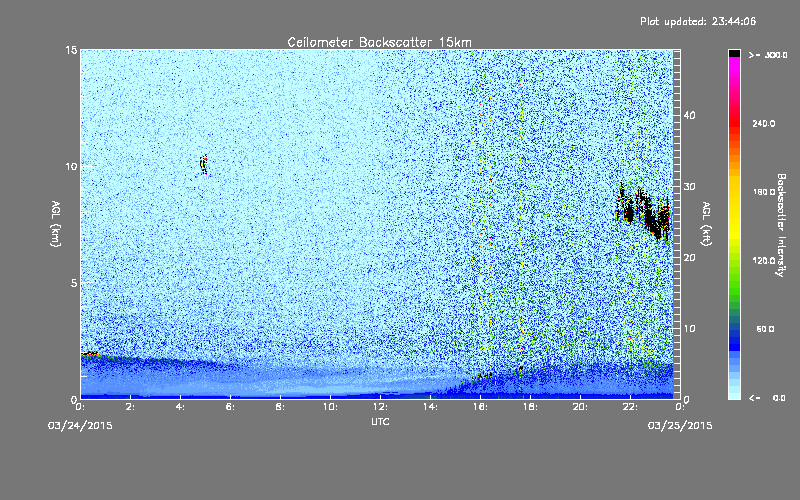The height and width of the screenshot is (500, 800).
Task: Click the 14: hour tick label
Action: point(430,407)
